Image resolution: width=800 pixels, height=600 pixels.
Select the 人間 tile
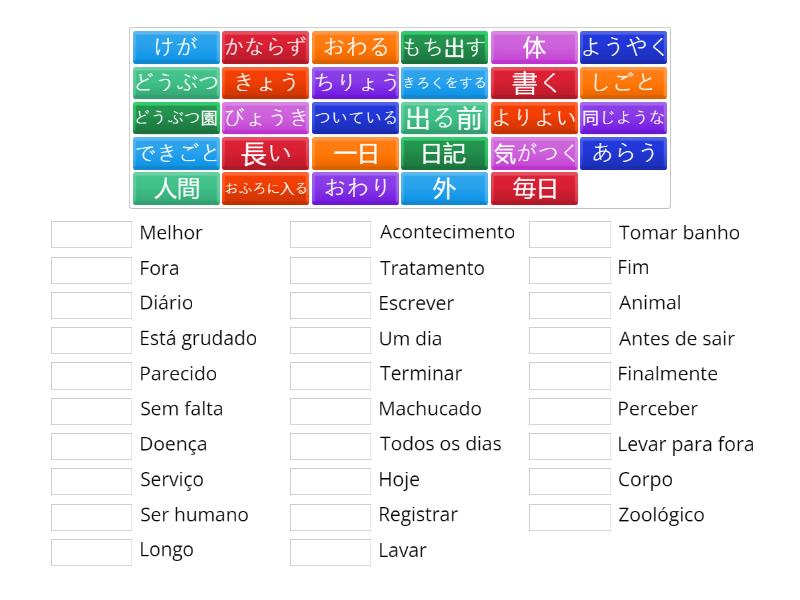[x=176, y=188]
